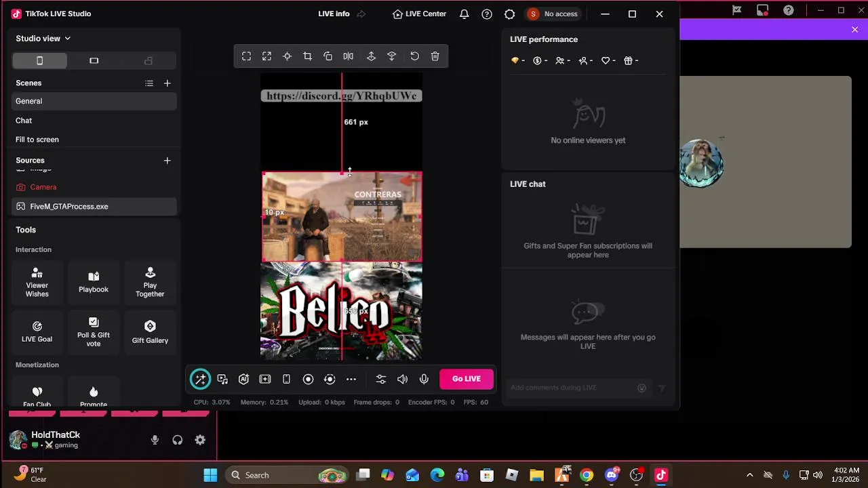
Task: Select the Crop tool
Action: coord(308,56)
